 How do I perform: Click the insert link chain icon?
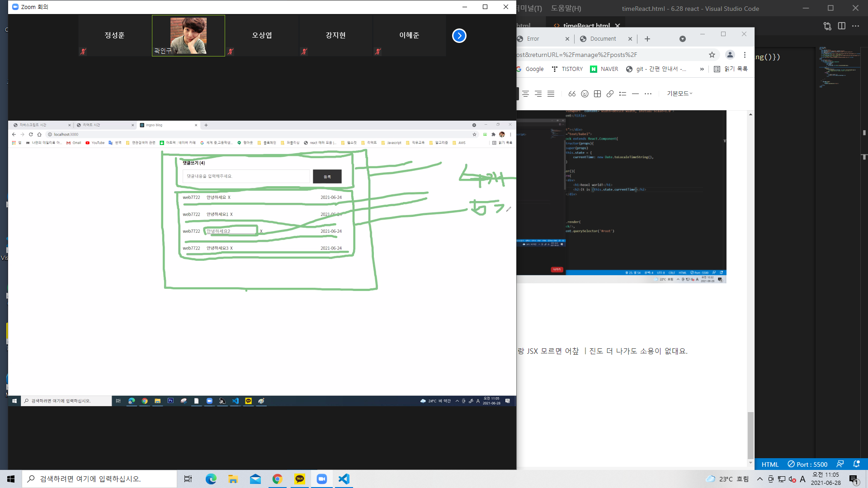(610, 94)
